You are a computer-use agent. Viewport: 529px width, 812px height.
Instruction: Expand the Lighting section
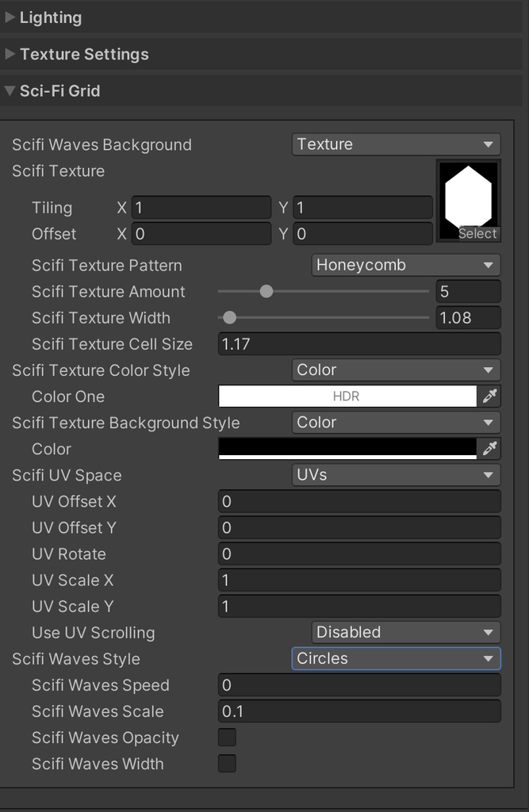click(11, 17)
